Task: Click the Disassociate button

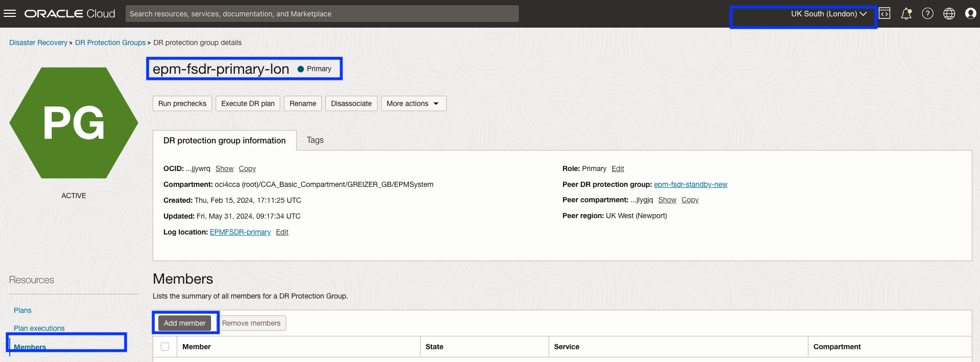Action: point(351,103)
